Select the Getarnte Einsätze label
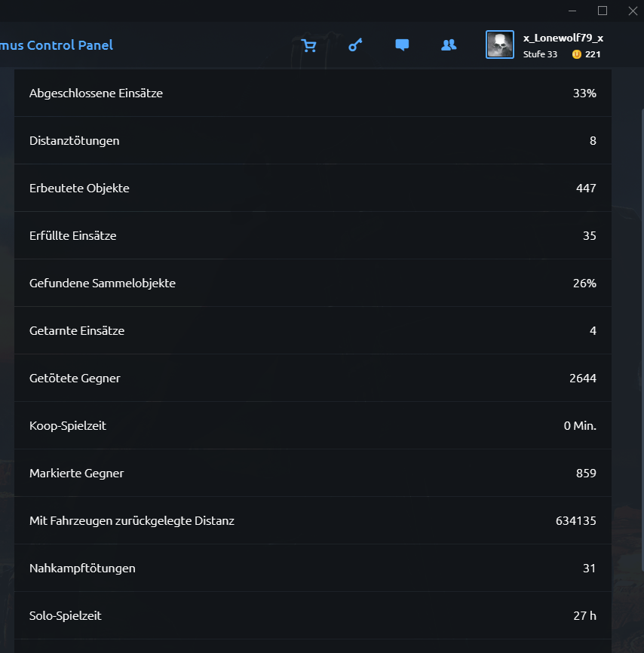The width and height of the screenshot is (644, 653). pyautogui.click(x=77, y=331)
